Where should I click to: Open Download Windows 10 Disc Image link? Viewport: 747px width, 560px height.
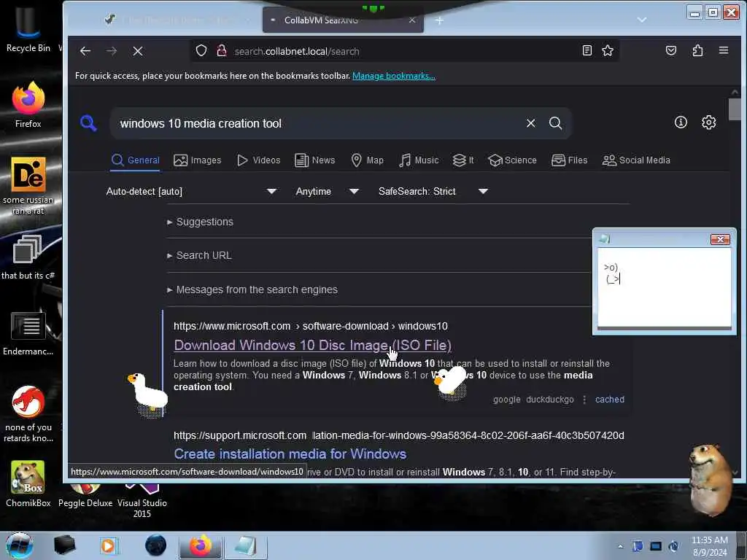(312, 346)
